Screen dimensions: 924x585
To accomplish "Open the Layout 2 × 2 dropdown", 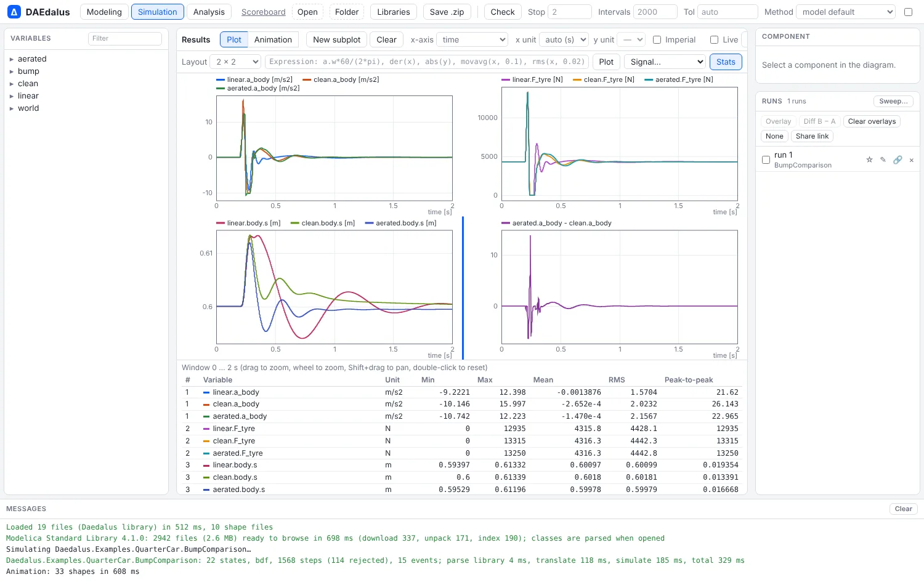I will click(235, 62).
